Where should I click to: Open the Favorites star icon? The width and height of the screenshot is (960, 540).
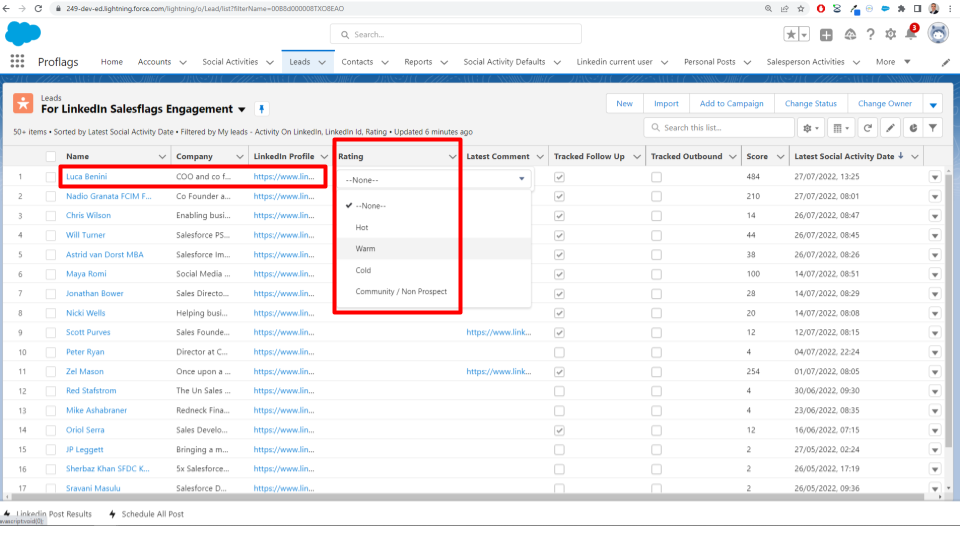coord(791,35)
